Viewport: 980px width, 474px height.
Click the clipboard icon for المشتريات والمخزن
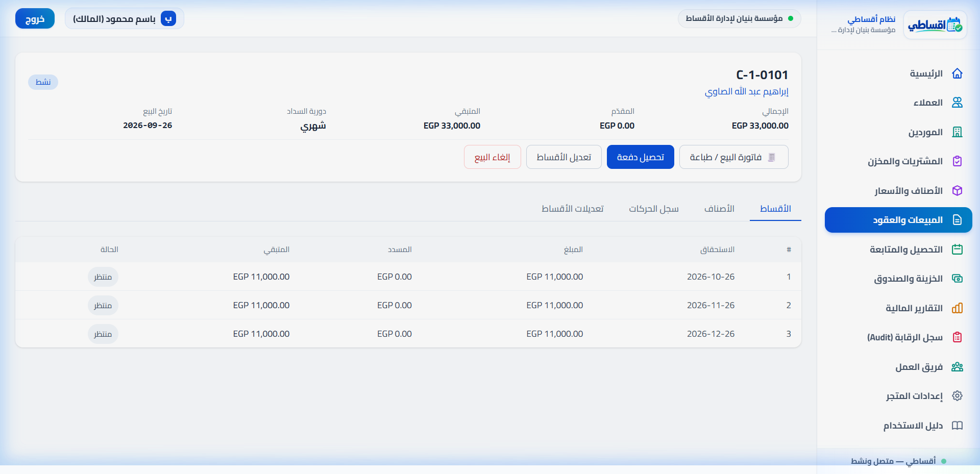pos(957,161)
